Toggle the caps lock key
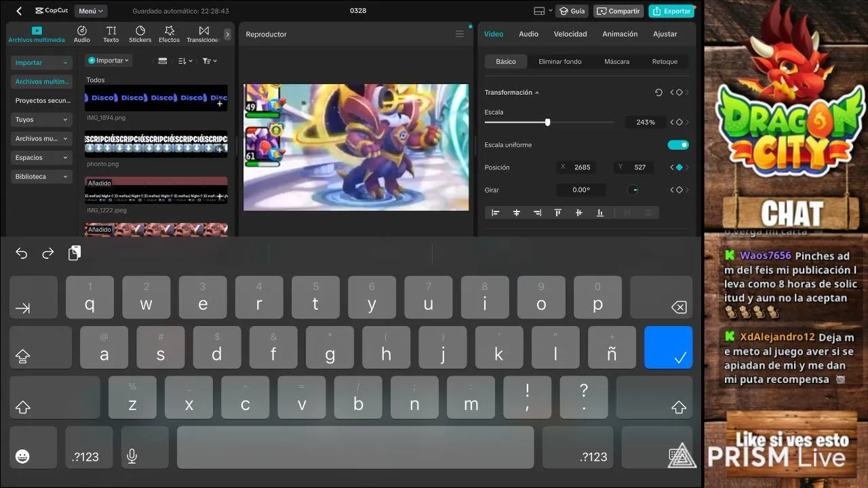This screenshot has width=868, height=488. 41,348
